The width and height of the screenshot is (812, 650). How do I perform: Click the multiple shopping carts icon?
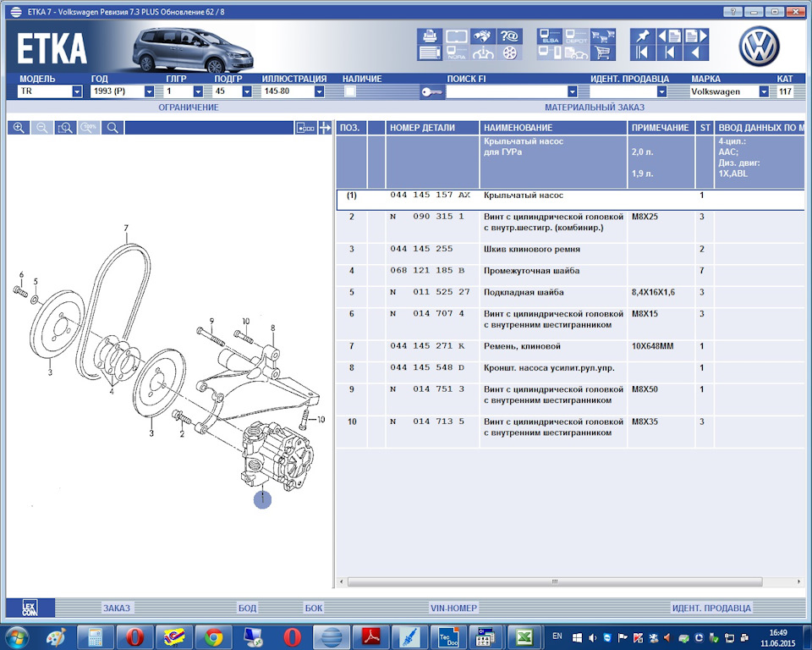pos(603,36)
